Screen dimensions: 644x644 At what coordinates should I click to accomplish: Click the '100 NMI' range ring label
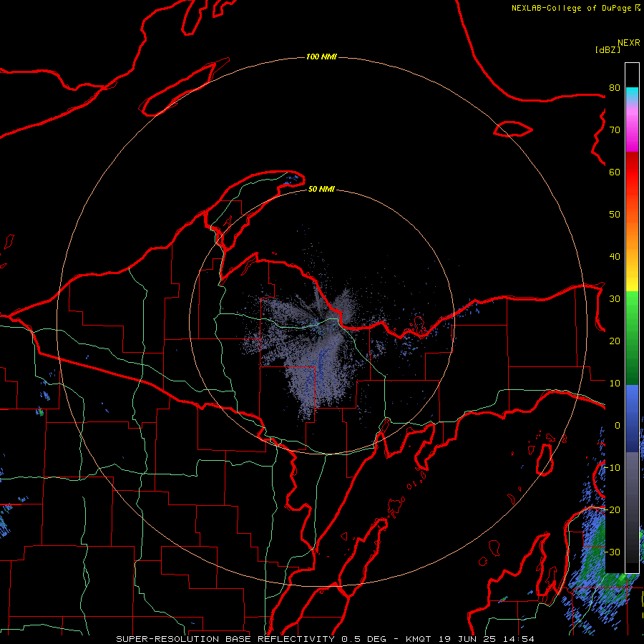click(321, 57)
